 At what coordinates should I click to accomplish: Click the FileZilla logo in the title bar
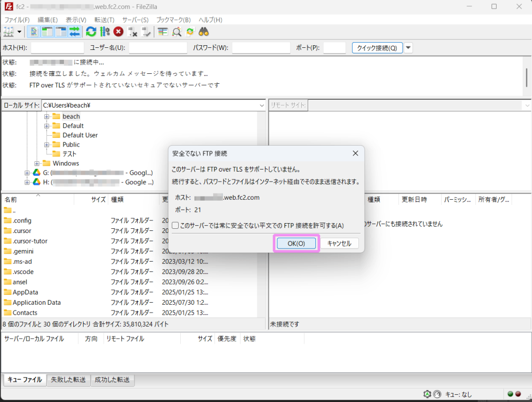[9, 6]
